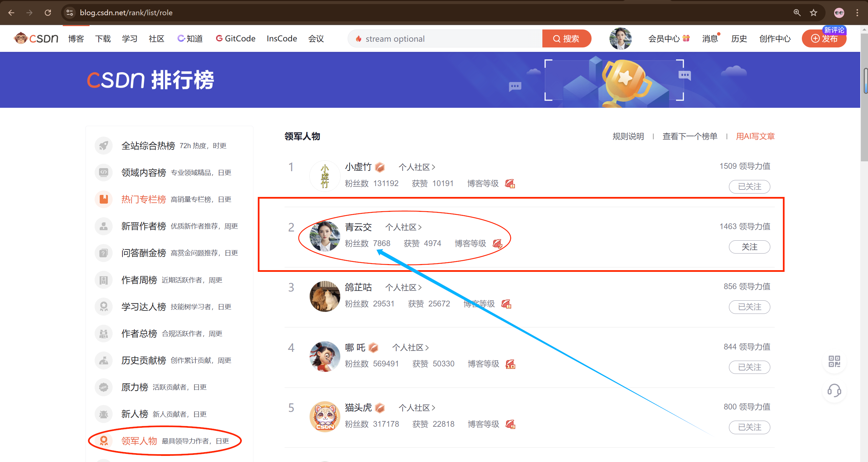Open the customer service headset icon
This screenshot has width=868, height=462.
[834, 391]
